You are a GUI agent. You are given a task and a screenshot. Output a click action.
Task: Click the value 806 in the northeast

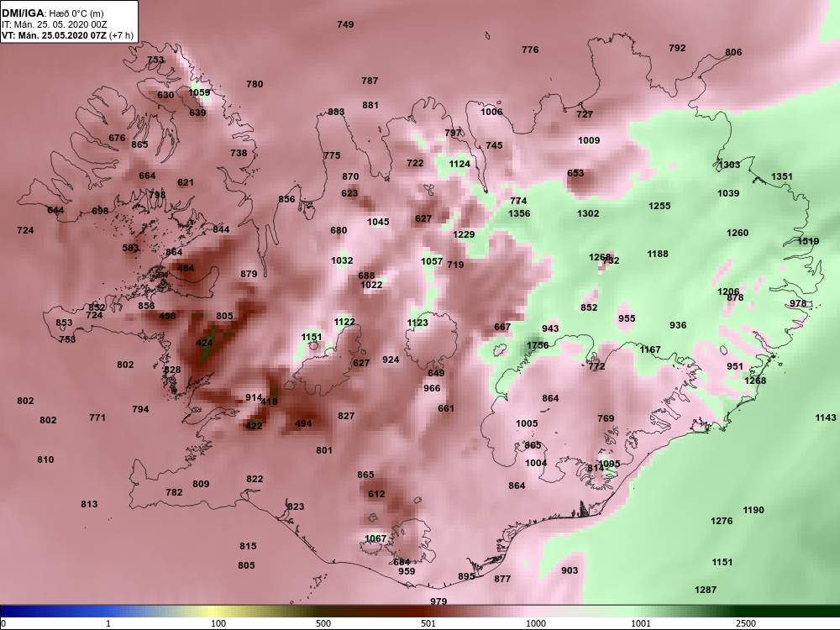tap(733, 52)
